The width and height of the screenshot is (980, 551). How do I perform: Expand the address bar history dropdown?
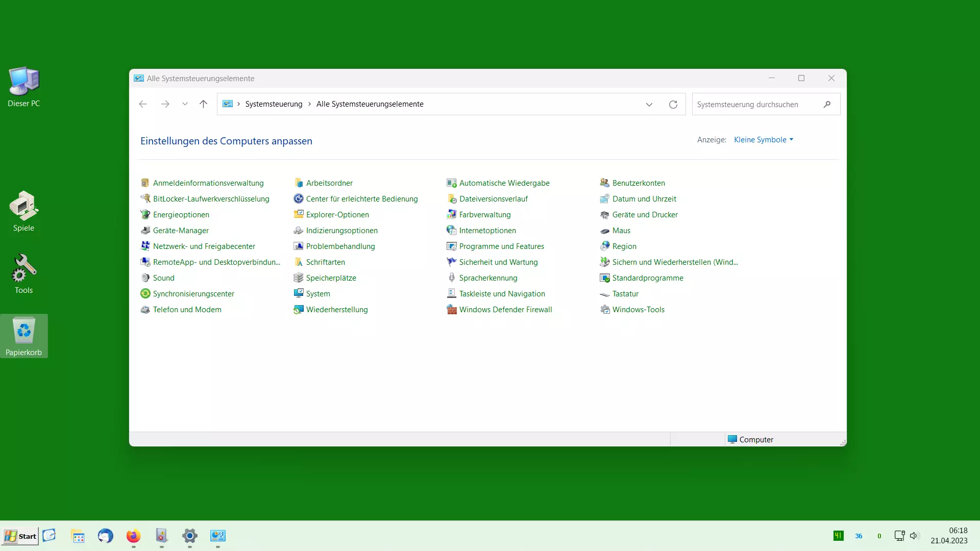[649, 104]
